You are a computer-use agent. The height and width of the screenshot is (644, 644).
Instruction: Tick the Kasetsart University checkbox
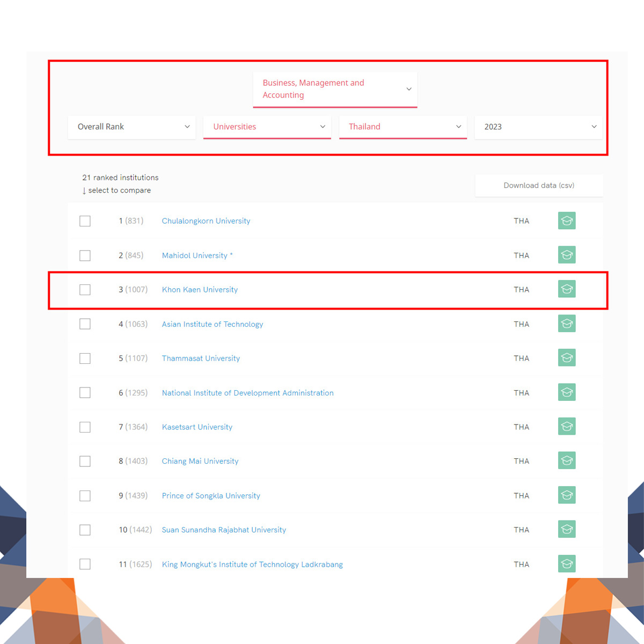tap(85, 427)
